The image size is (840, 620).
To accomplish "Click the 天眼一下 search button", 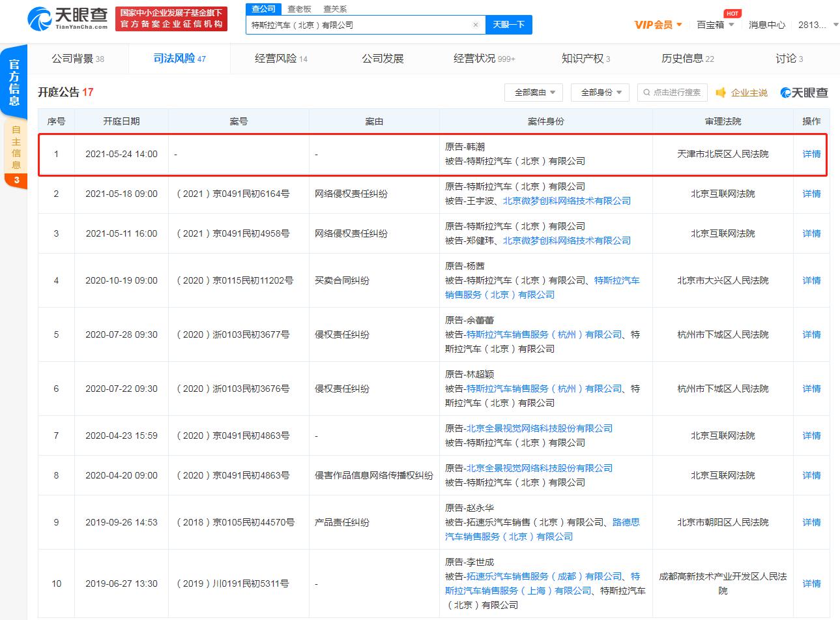I will coord(508,25).
